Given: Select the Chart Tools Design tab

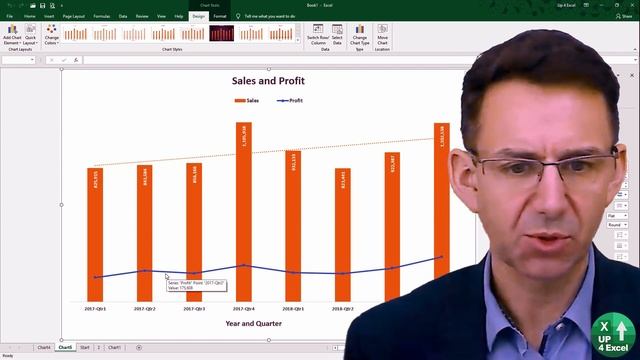Looking at the screenshot, I should (x=198, y=16).
